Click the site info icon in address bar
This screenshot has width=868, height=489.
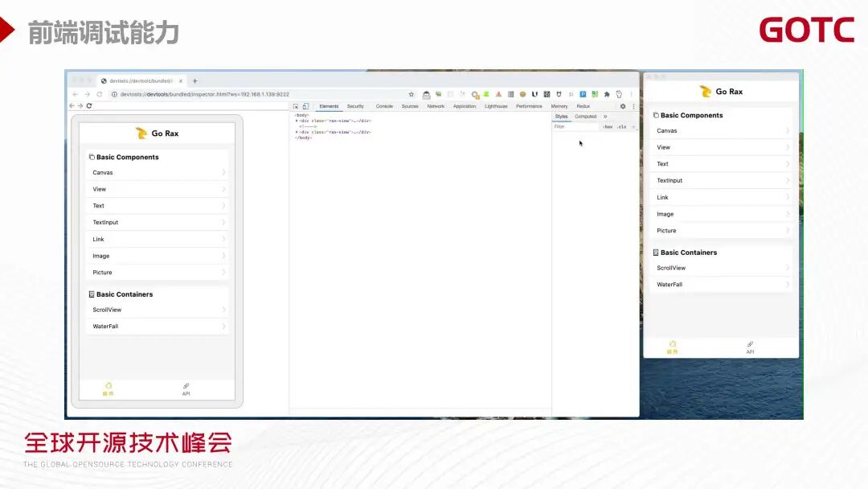pos(115,94)
